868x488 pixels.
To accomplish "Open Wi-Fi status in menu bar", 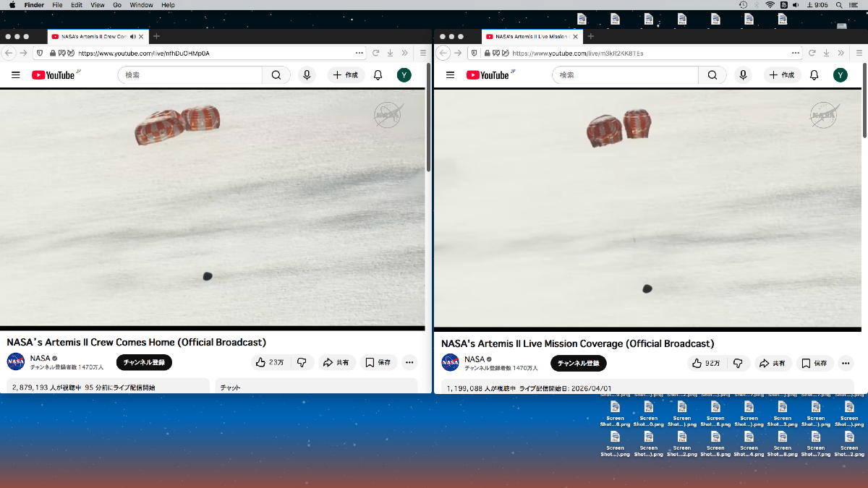I will tap(770, 5).
